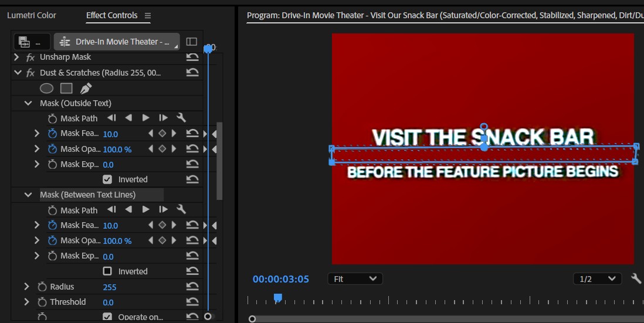Track Outside Text mask forward one frame
The width and height of the screenshot is (644, 323).
[x=163, y=118]
